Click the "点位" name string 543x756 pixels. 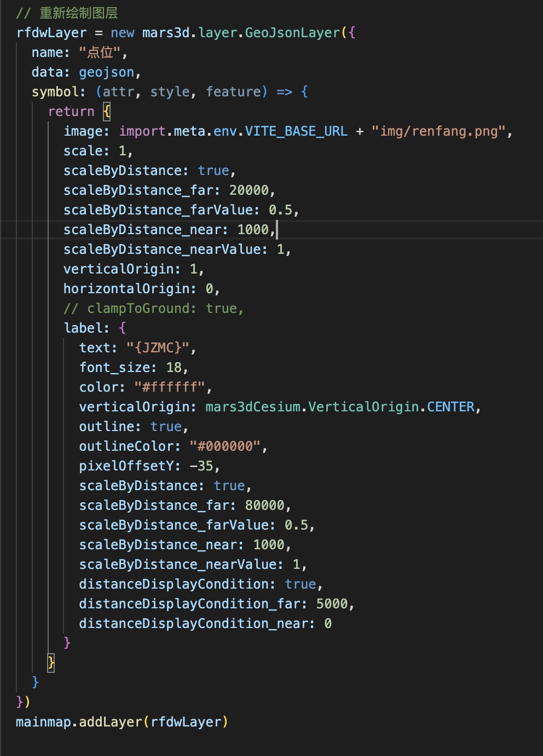pos(100,53)
